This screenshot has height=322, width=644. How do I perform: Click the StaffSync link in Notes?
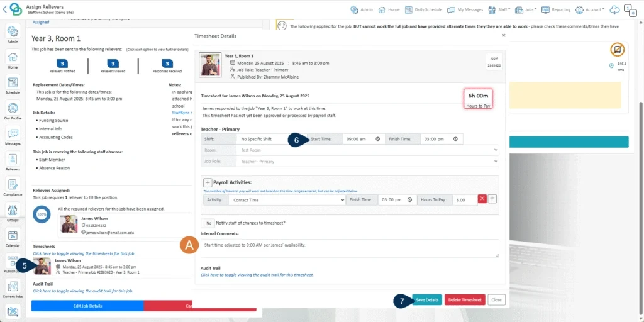pos(182,112)
